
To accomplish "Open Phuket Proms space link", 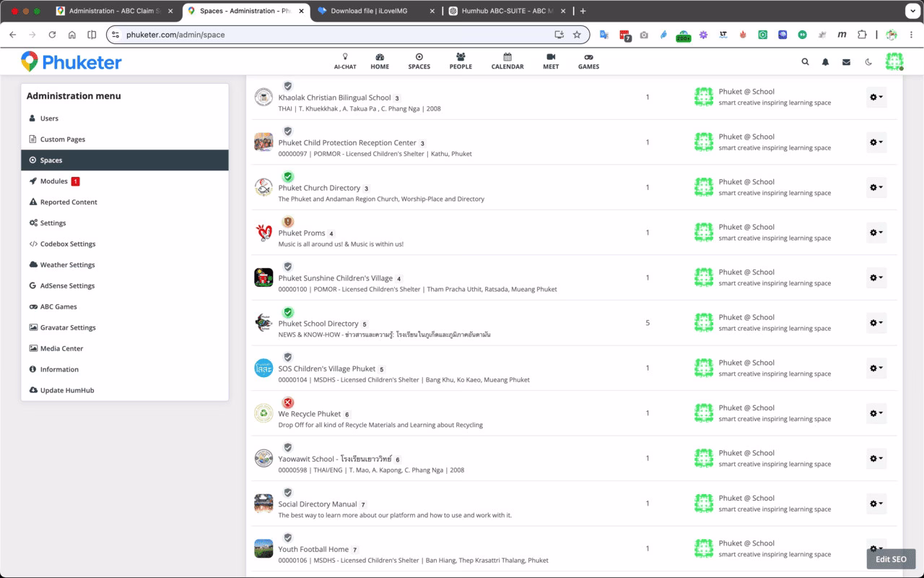I will click(302, 233).
